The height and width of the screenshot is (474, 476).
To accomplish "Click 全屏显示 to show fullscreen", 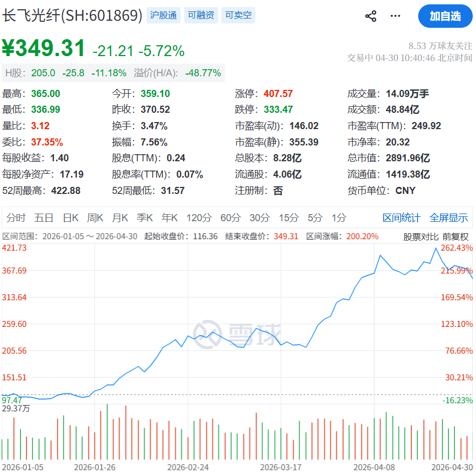I will point(448,218).
